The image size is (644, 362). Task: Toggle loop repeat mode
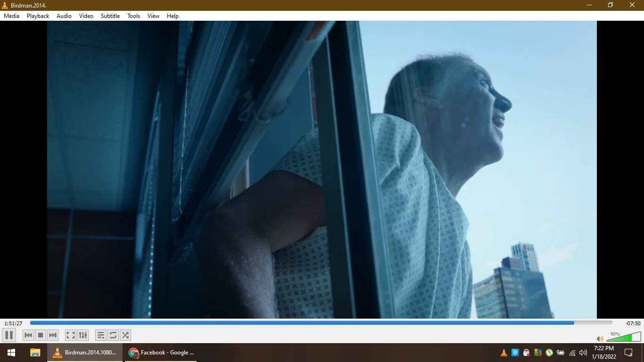tap(113, 335)
